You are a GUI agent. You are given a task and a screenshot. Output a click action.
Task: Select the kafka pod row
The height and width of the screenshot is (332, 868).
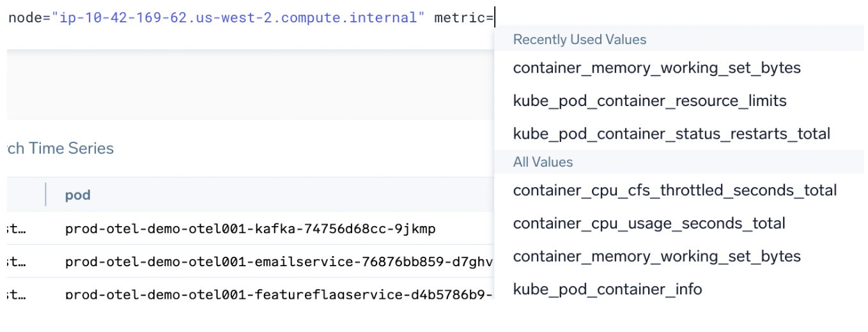pyautogui.click(x=250, y=229)
